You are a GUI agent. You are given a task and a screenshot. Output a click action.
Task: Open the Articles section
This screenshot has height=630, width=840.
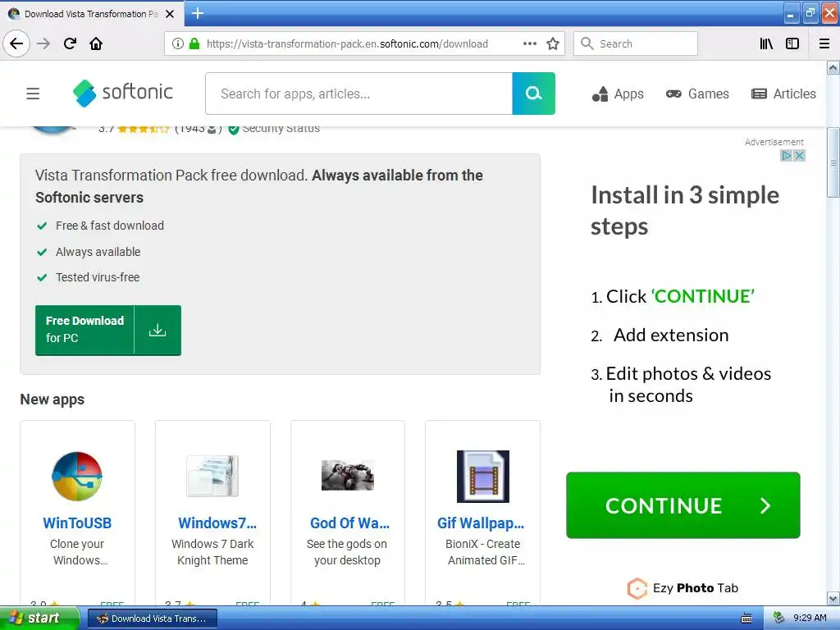point(783,94)
